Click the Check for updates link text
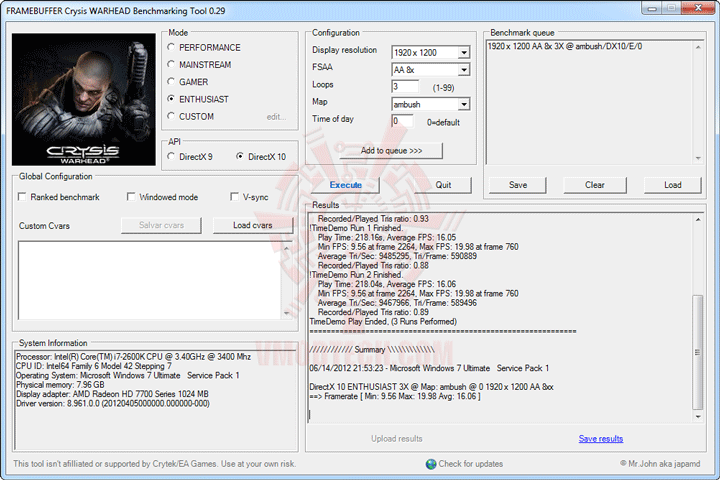 coord(471,464)
